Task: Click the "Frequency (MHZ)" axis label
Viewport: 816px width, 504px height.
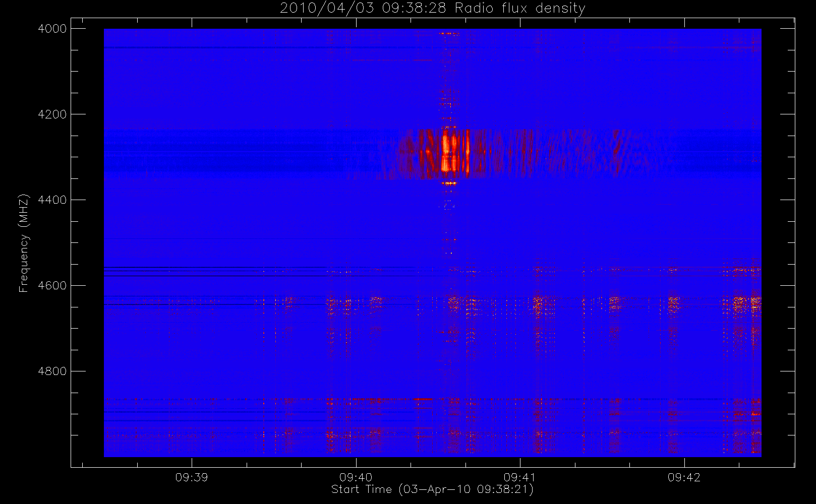Action: tap(24, 243)
